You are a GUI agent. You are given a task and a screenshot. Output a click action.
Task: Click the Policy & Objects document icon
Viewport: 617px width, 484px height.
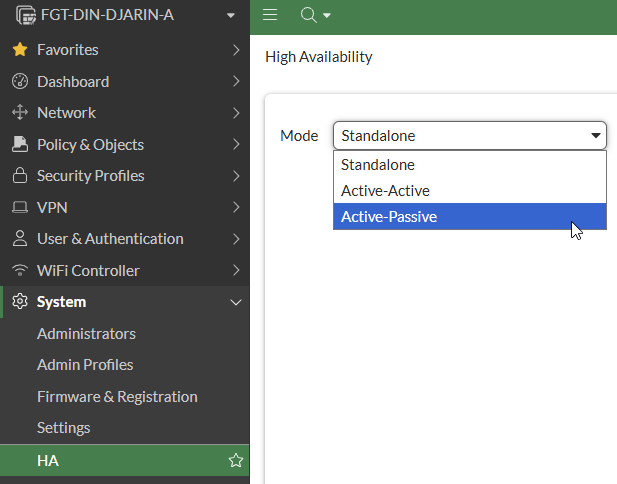tap(20, 144)
